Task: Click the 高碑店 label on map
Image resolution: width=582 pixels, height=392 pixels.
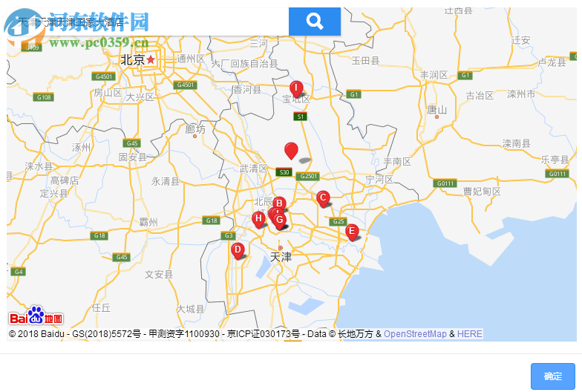Action: 65,180
